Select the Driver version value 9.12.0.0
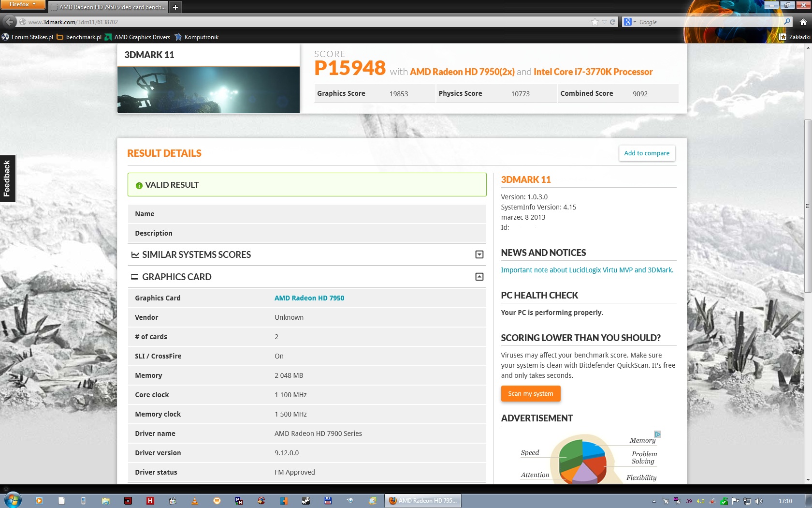 point(287,453)
